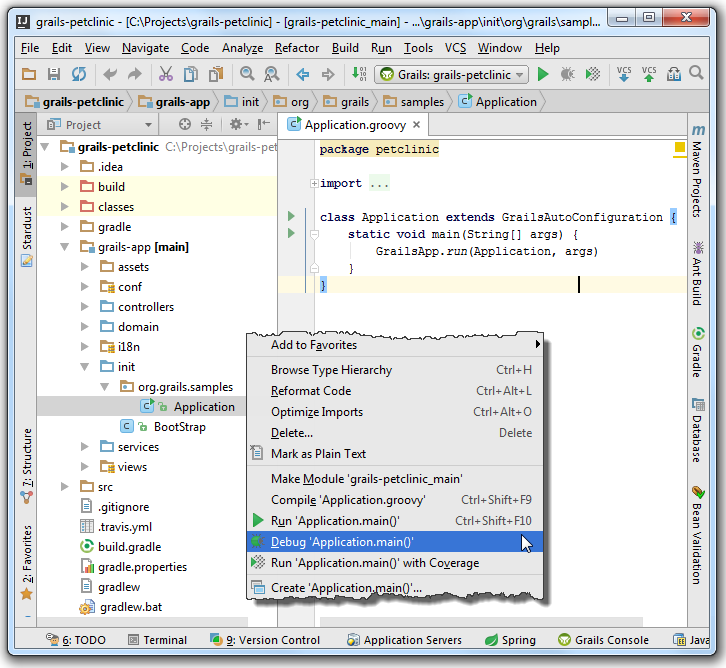The image size is (726, 668).
Task: Click the green Run arrow in toolbar
Action: [x=543, y=74]
